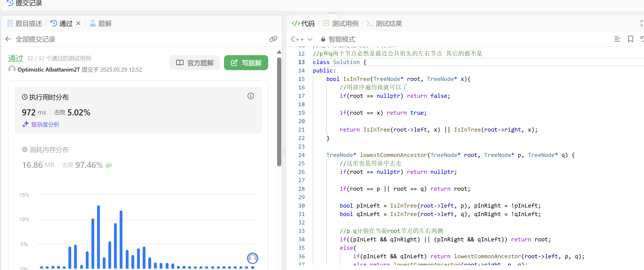644x270 pixels.
Task: Click the green 写题解 button
Action: [x=246, y=63]
